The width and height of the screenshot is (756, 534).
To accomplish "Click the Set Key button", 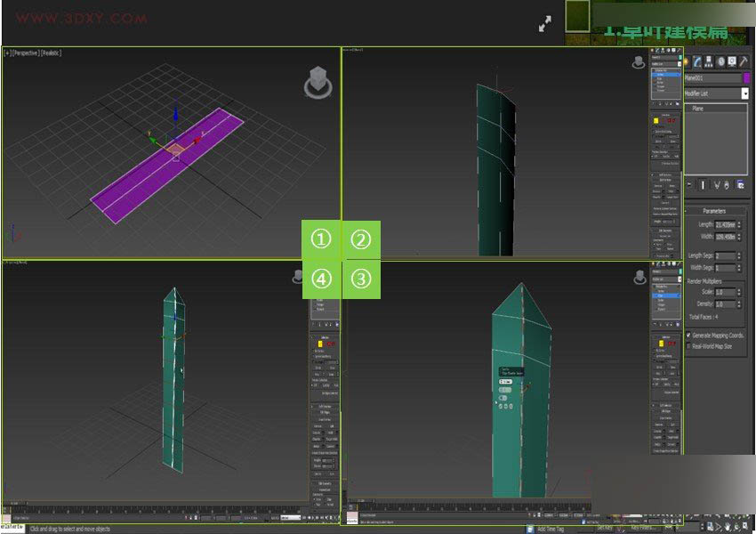I will 604,527.
